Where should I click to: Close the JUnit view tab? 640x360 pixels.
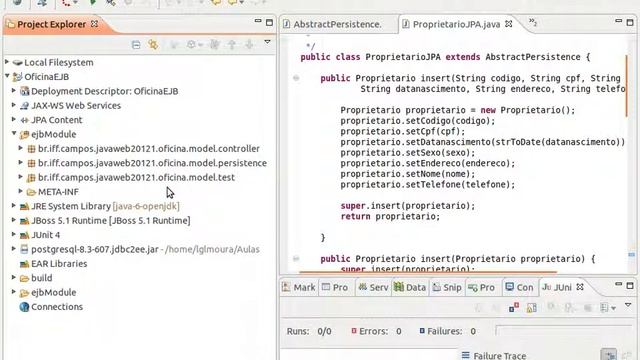[580, 287]
